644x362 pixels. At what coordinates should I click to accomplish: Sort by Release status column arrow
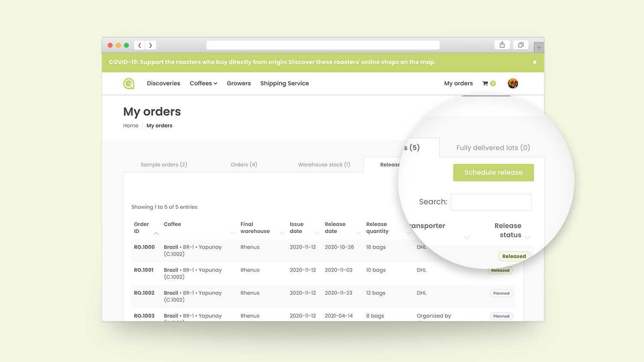point(527,237)
